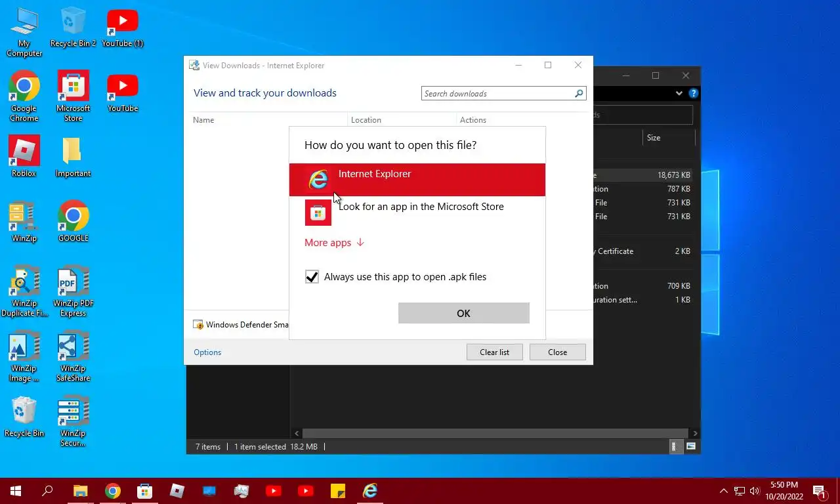Open Microsoft Store from the taskbar
The width and height of the screenshot is (840, 504).
pos(145,491)
